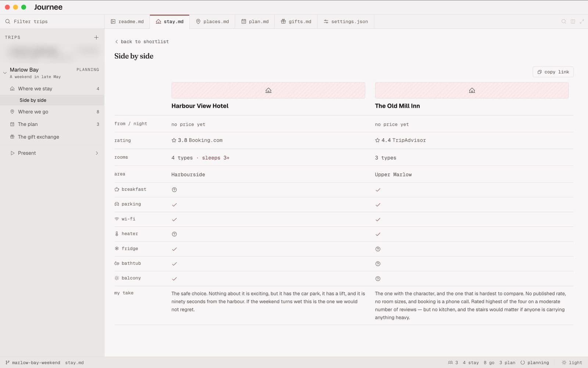Viewport: 588px width, 368px height.
Task: Click the '4 stay' status bar entry
Action: click(x=471, y=362)
